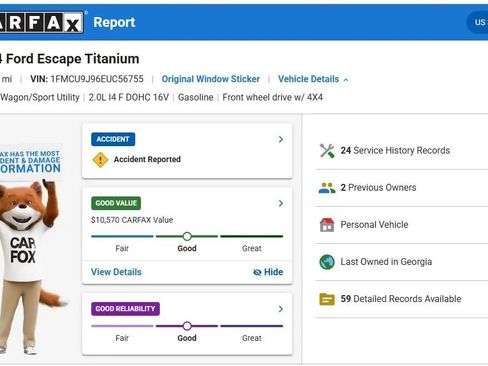The width and height of the screenshot is (488, 366).
Task: Click 59 Detailed Records Available
Action: pyautogui.click(x=401, y=299)
